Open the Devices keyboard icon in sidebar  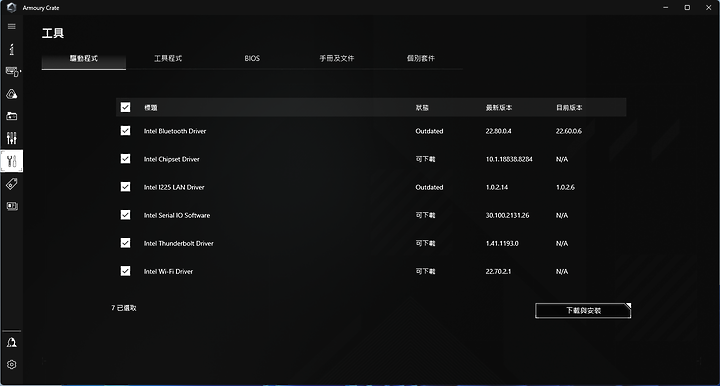coord(13,72)
